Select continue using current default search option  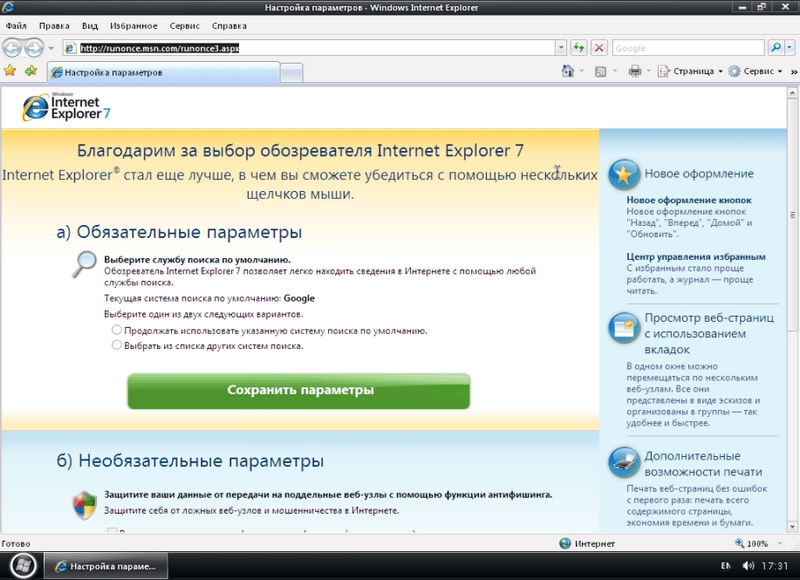pyautogui.click(x=117, y=330)
